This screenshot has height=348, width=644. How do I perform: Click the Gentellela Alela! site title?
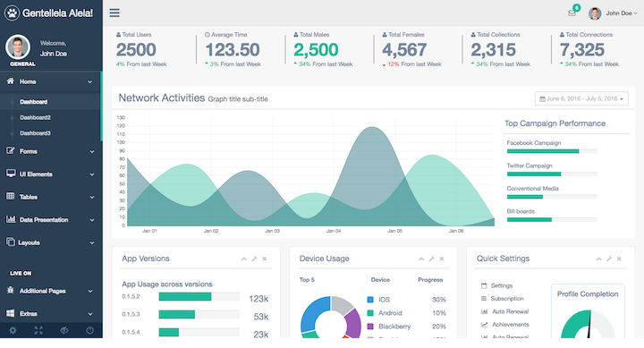pyautogui.click(x=57, y=13)
